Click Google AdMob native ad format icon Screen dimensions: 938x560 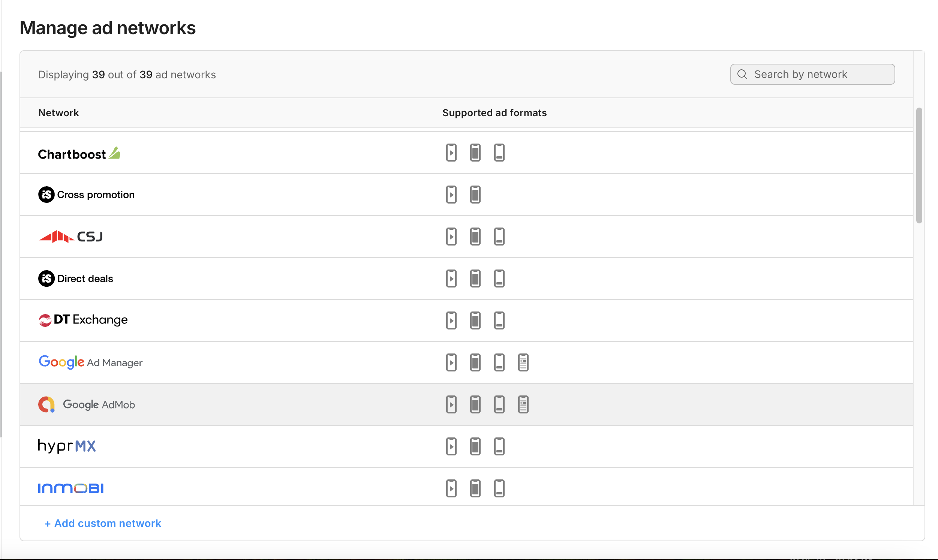coord(523,404)
